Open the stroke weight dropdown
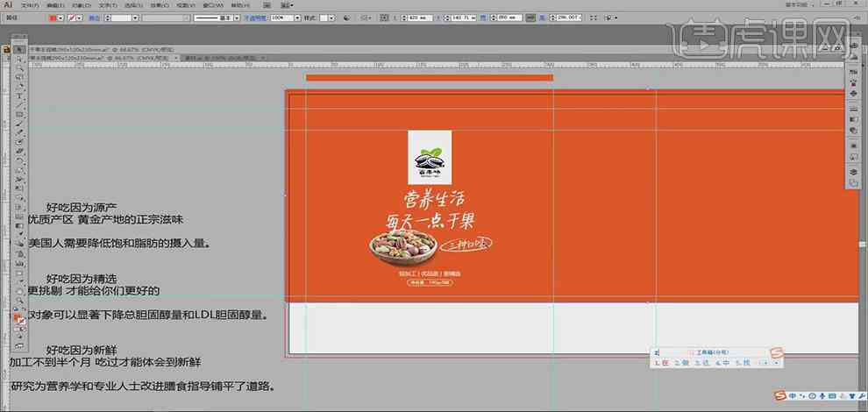This screenshot has width=868, height=412. (x=135, y=18)
